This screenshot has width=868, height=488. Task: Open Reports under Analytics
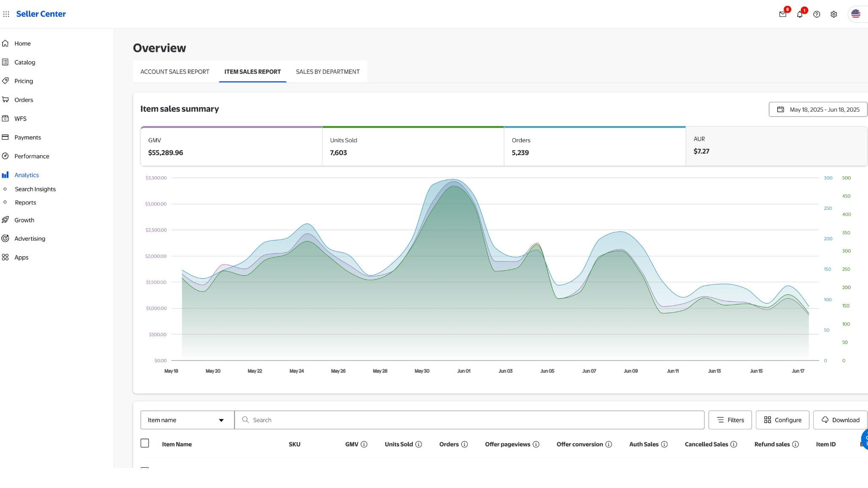tap(25, 202)
